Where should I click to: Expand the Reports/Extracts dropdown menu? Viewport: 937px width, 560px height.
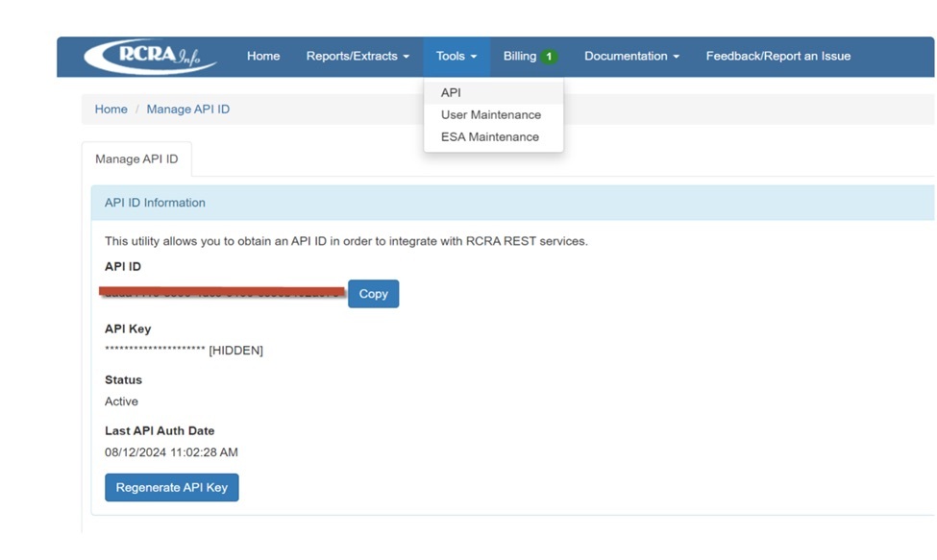[358, 56]
